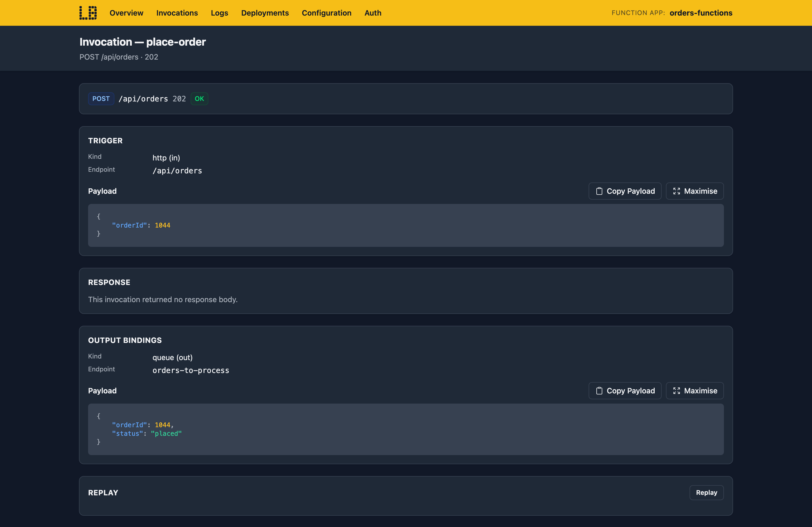Click the app logo icon in header

[88, 13]
